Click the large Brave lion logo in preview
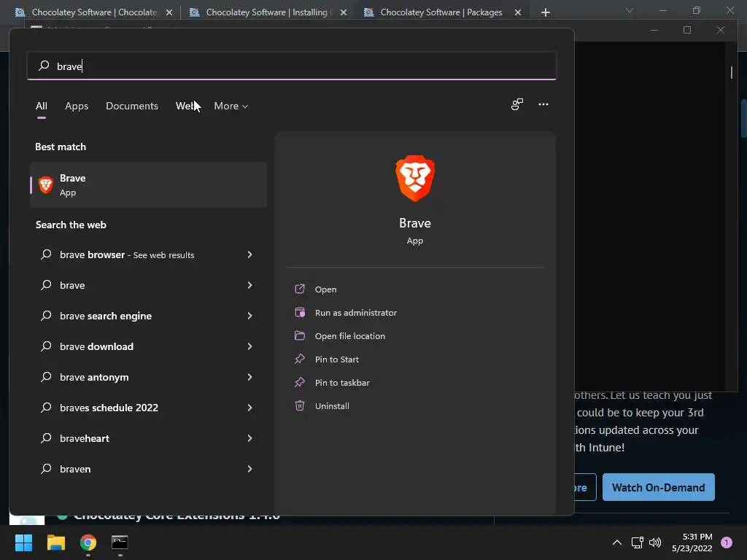 pos(415,178)
